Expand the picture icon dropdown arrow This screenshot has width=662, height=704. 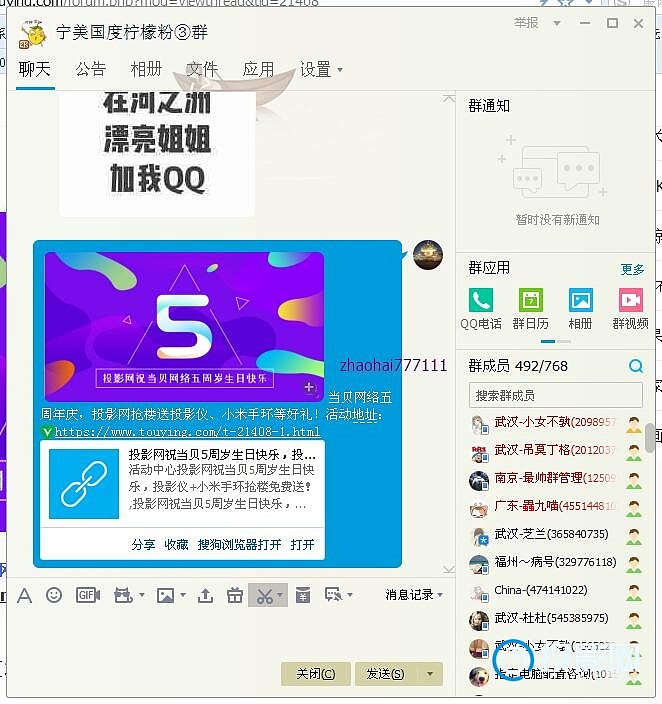coord(183,595)
